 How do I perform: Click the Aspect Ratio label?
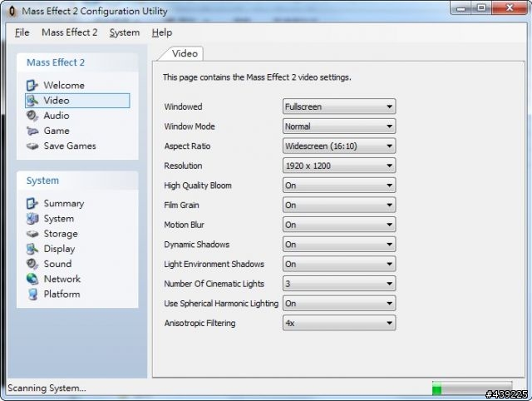coord(187,146)
